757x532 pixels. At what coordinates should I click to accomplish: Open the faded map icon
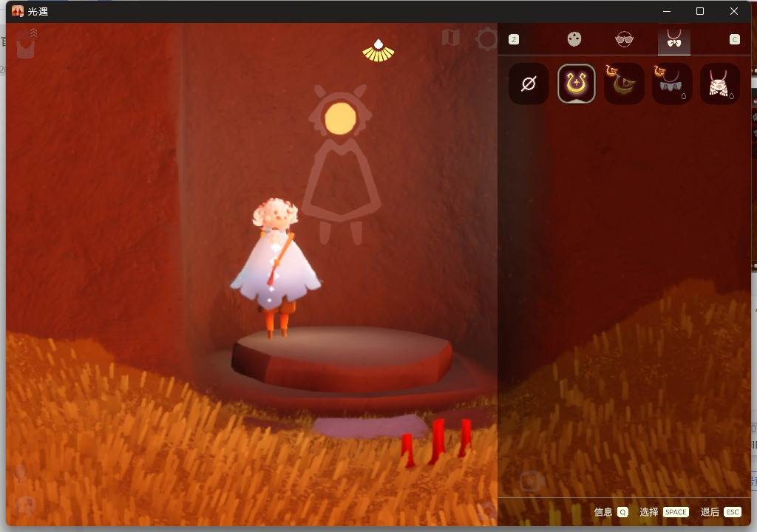(x=450, y=37)
